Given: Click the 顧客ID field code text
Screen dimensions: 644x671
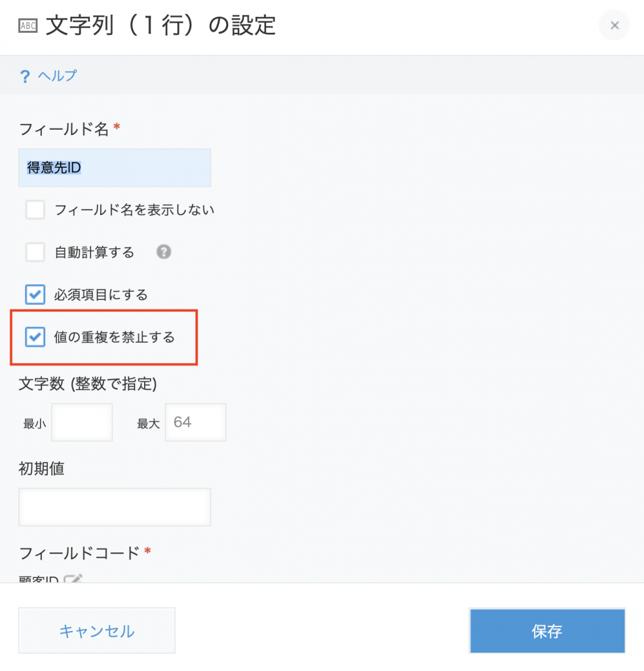Looking at the screenshot, I should 39,579.
